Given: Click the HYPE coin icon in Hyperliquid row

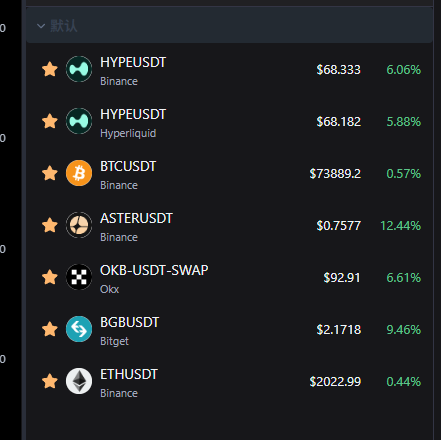Looking at the screenshot, I should click(x=79, y=121).
